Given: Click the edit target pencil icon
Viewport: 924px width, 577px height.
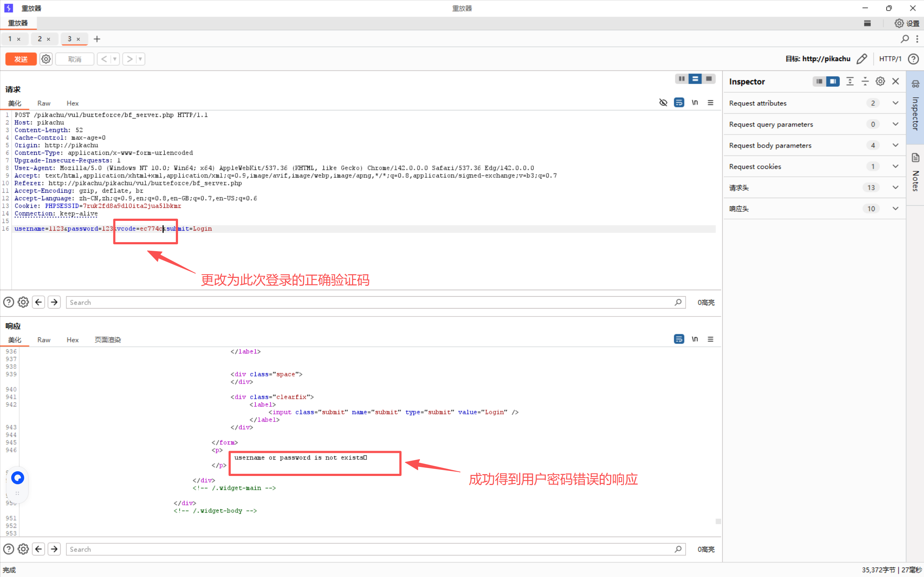Looking at the screenshot, I should (x=862, y=59).
